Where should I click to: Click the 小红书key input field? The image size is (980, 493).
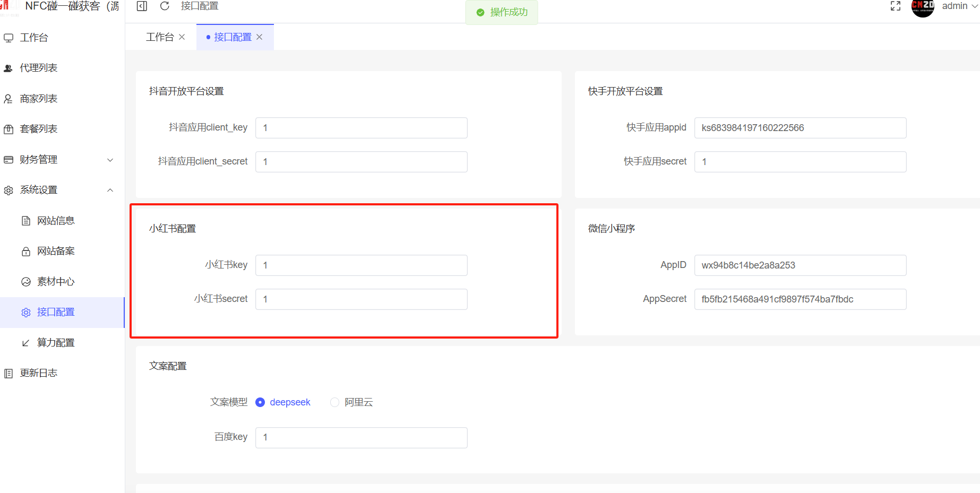(x=361, y=265)
